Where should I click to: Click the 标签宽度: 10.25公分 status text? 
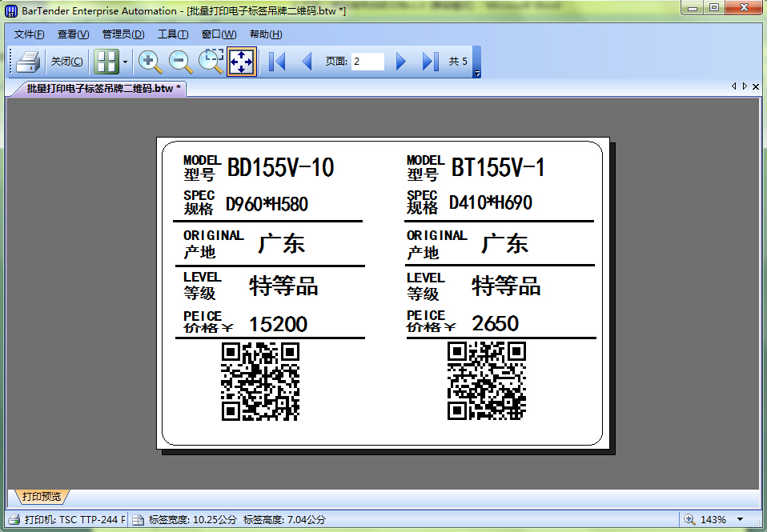(x=192, y=520)
